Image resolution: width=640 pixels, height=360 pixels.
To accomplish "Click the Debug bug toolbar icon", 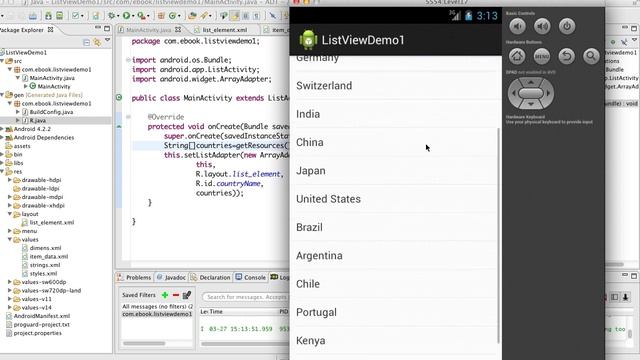I will [111, 16].
